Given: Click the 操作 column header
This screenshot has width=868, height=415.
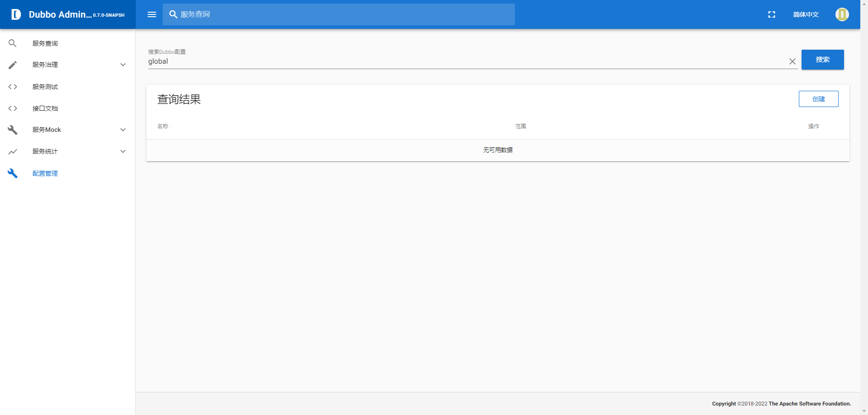Looking at the screenshot, I should (x=813, y=126).
